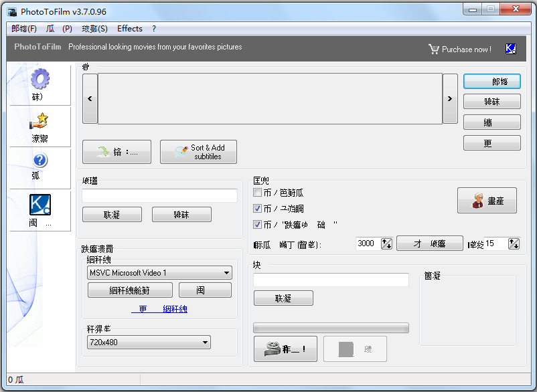Image resolution: width=537 pixels, height=392 pixels.
Task: Click the blue underlined codec link
Action: click(159, 309)
